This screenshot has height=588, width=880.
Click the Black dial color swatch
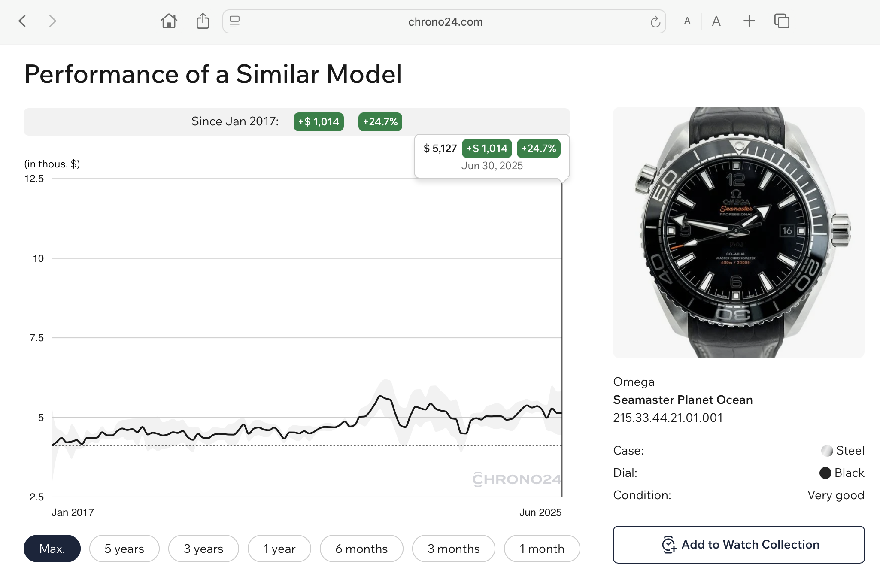click(825, 473)
